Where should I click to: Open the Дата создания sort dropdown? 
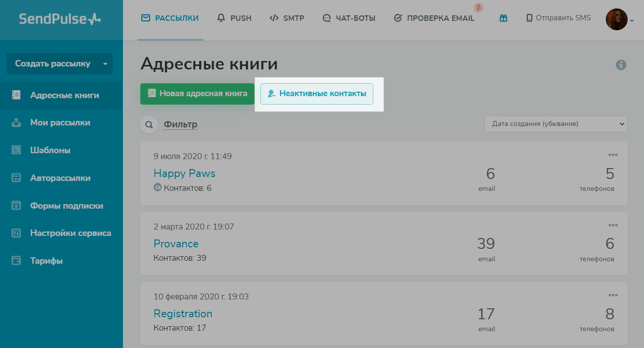556,124
